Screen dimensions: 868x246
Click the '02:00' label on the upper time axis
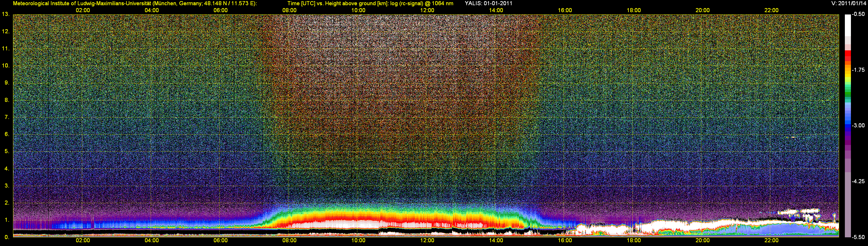82,10
